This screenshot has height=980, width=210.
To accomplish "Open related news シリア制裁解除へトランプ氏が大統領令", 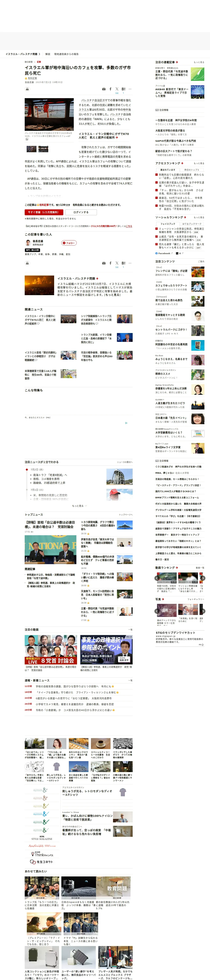I will pos(96,320).
